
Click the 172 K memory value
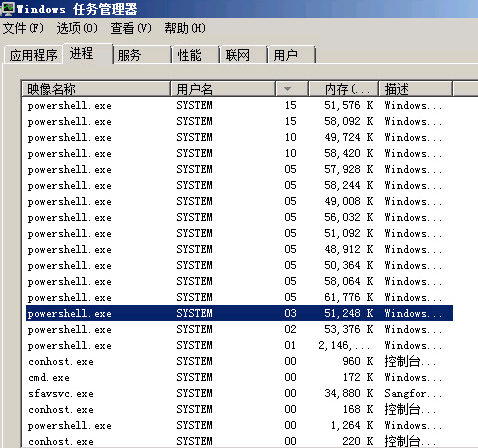(358, 377)
